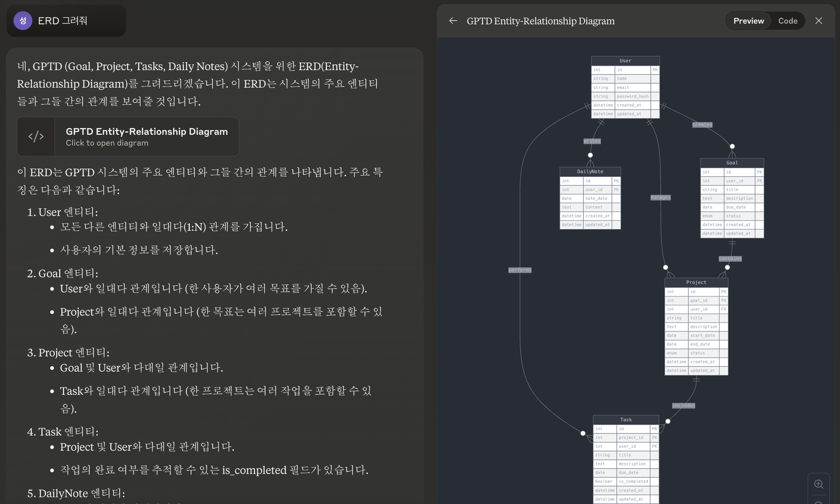The width and height of the screenshot is (840, 504).
Task: Click the Project entity header
Action: (x=696, y=282)
